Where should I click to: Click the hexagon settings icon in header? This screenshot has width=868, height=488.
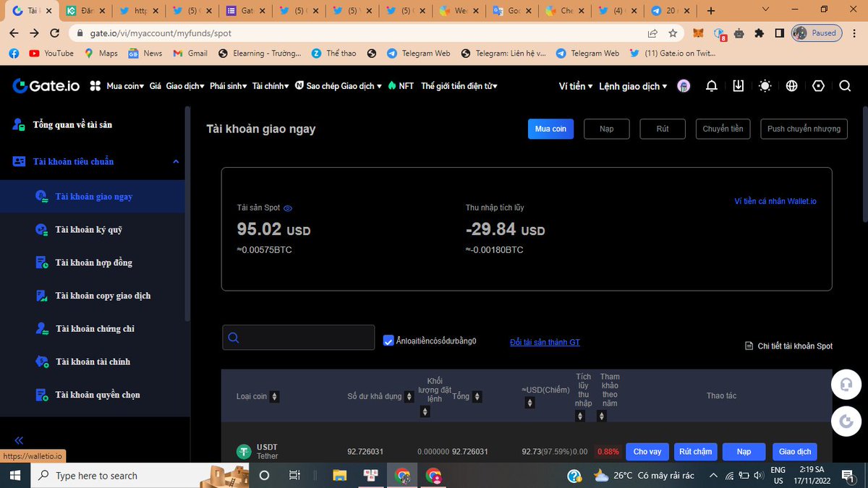[x=818, y=86]
